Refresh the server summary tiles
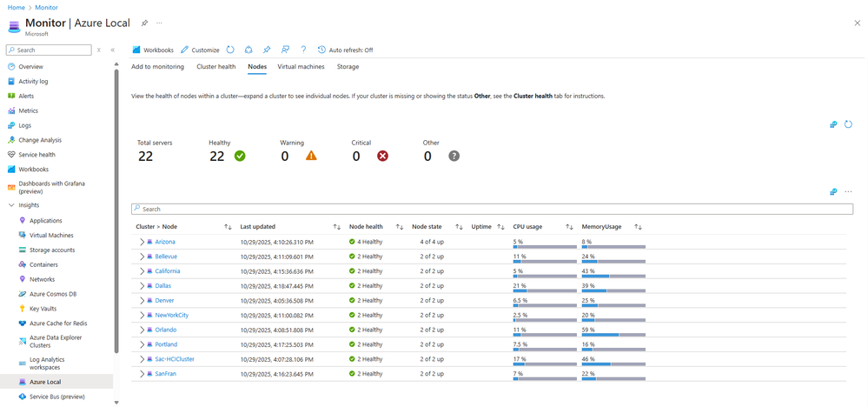 (x=848, y=124)
